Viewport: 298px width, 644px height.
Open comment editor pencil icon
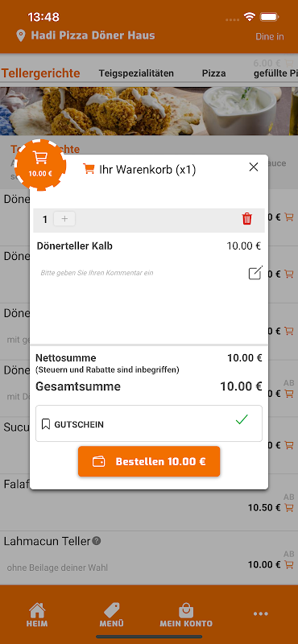coord(255,273)
